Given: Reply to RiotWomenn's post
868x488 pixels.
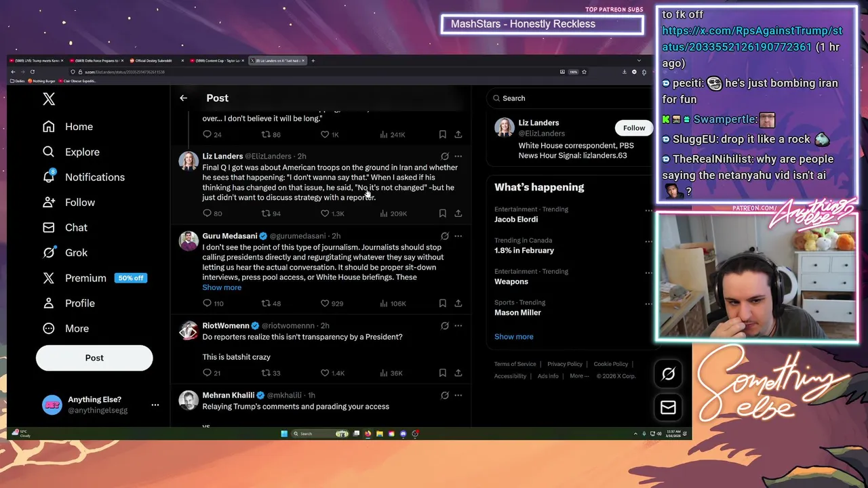Looking at the screenshot, I should click(x=208, y=373).
